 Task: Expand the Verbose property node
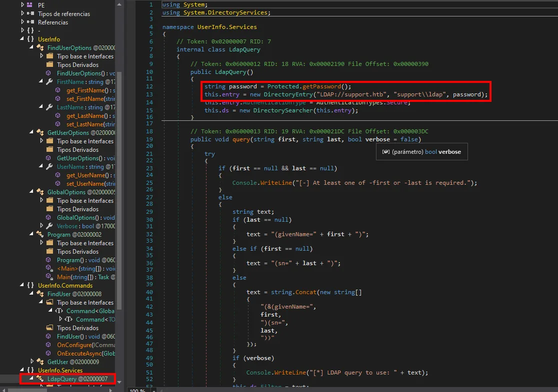(x=41, y=226)
